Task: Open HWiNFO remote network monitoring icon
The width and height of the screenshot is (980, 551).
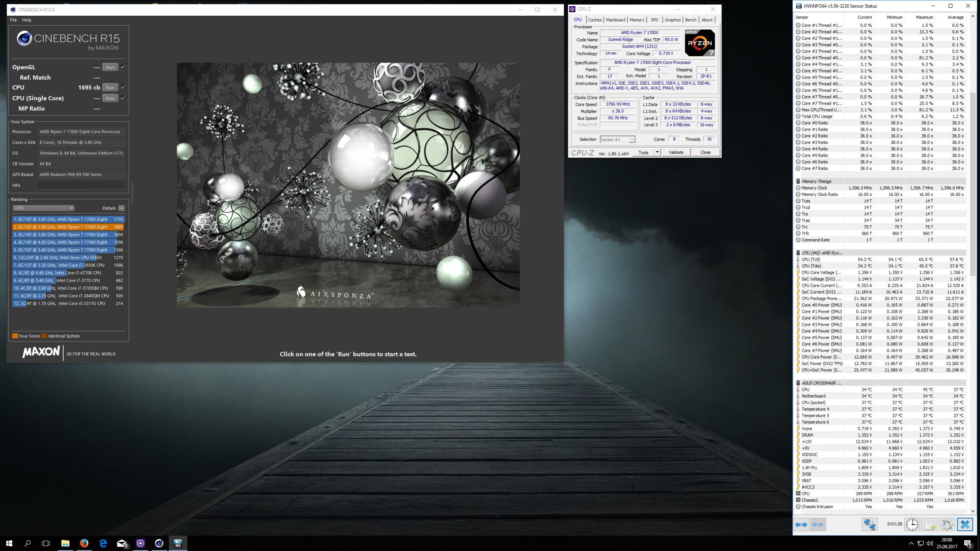Action: click(869, 524)
